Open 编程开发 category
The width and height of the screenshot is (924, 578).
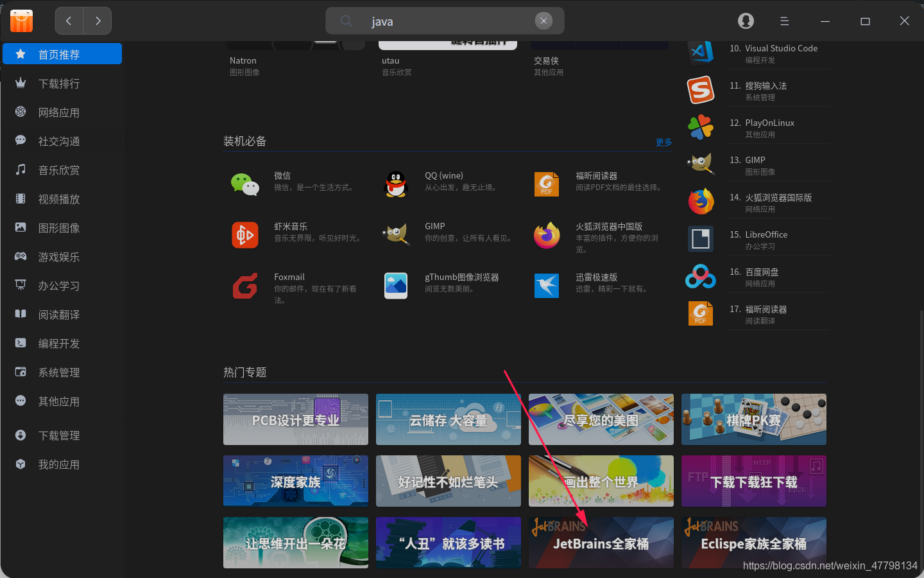tap(62, 344)
